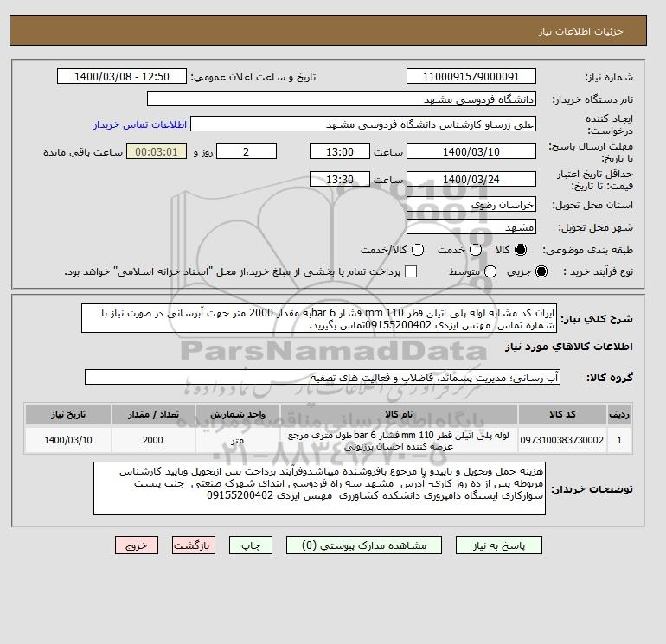Click the واحد شمارش column header
This screenshot has width=666, height=644.
[x=238, y=414]
